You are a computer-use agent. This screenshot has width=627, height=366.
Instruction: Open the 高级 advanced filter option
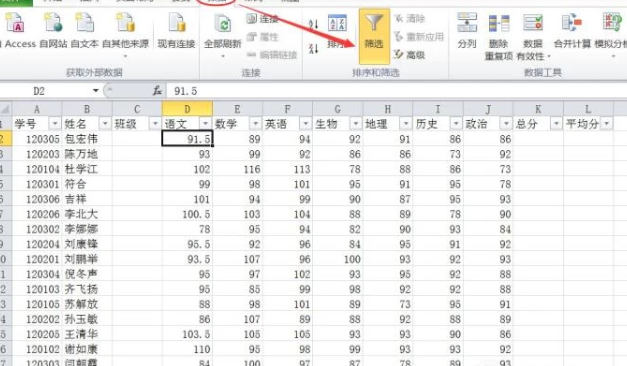409,54
